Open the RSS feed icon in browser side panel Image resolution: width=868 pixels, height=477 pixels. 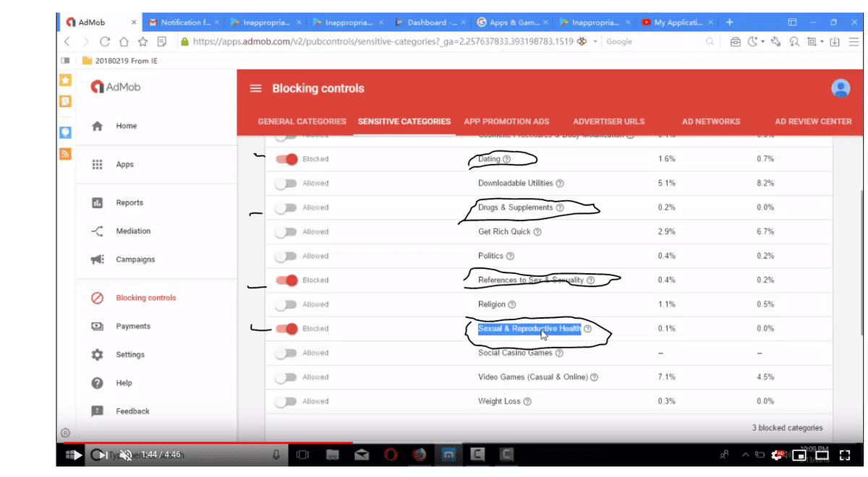tap(65, 154)
